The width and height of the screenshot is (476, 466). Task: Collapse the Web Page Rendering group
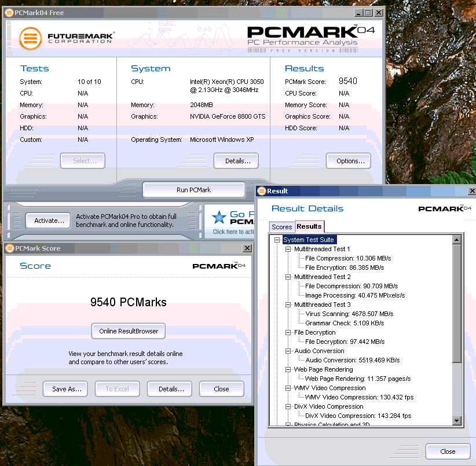click(x=288, y=369)
